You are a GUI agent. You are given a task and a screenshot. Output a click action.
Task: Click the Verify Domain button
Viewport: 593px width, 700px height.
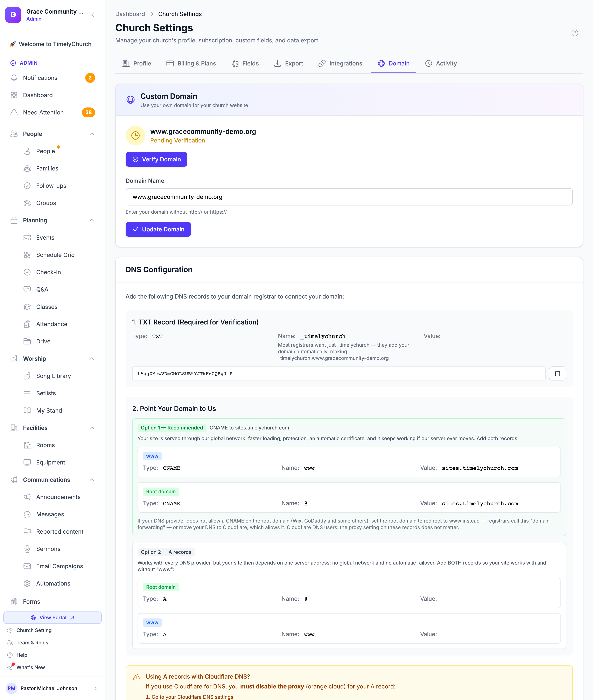[x=156, y=159]
